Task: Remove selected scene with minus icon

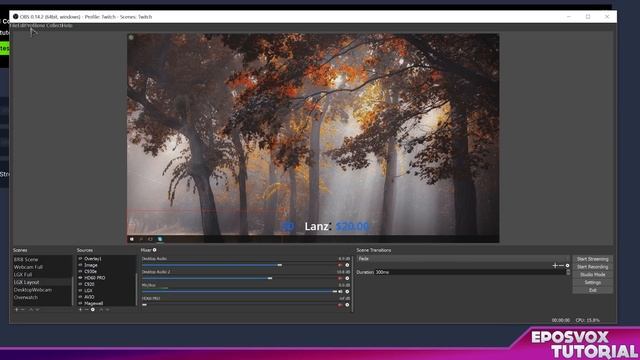Action: pos(23,310)
